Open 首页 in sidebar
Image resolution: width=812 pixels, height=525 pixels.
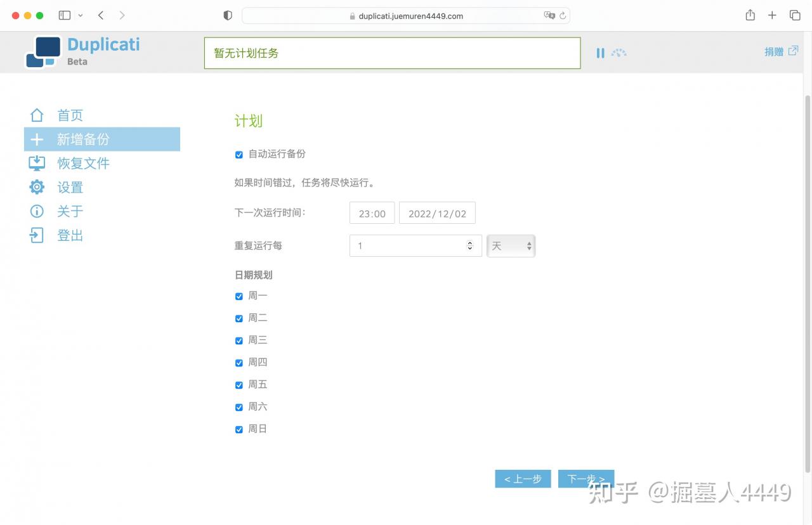click(70, 115)
